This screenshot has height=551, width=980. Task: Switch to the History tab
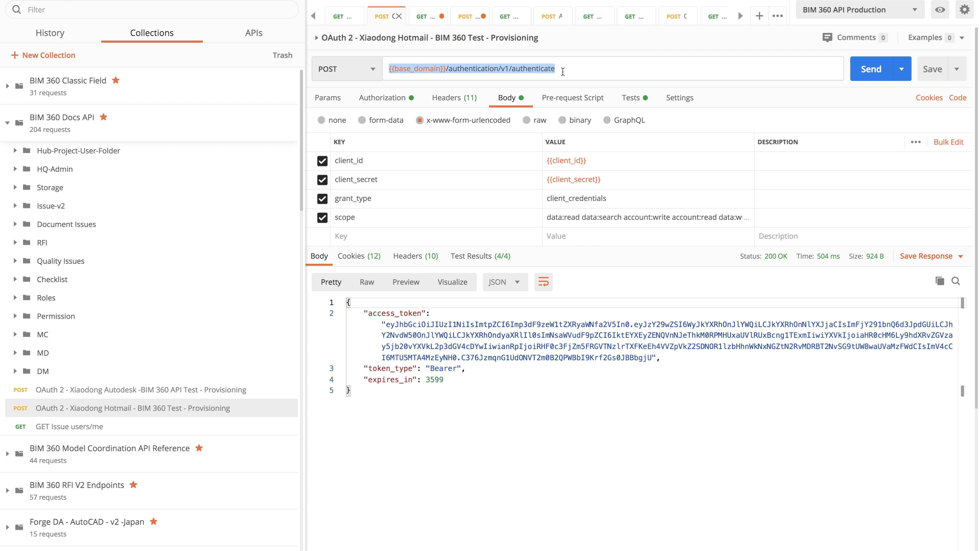click(x=50, y=33)
